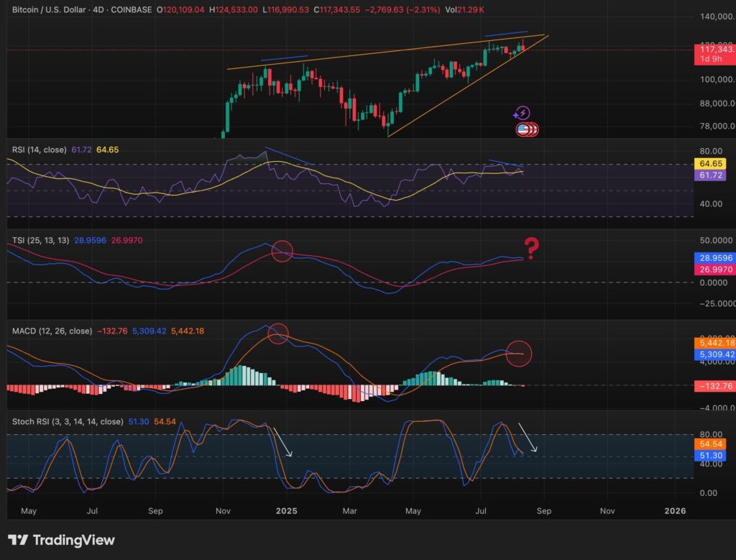The height and width of the screenshot is (560, 736).
Task: Click the yellow 64.65 label on RSI scale
Action: point(710,163)
